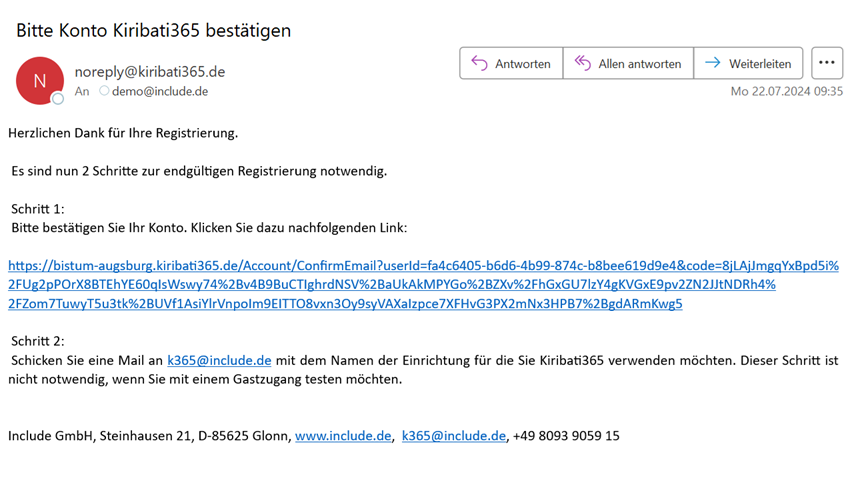Screen dimensions: 857x486
Task: Click the presence status dot on the avatar
Action: (x=58, y=98)
